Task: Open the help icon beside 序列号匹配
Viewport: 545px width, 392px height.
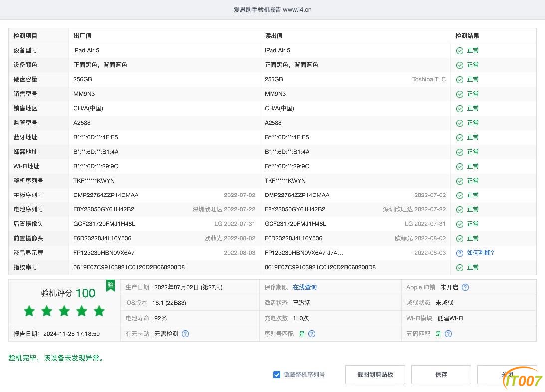Action: click(312, 334)
